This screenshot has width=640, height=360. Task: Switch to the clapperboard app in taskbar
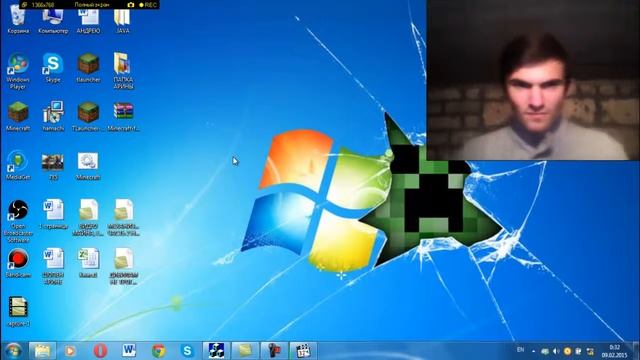click(303, 351)
